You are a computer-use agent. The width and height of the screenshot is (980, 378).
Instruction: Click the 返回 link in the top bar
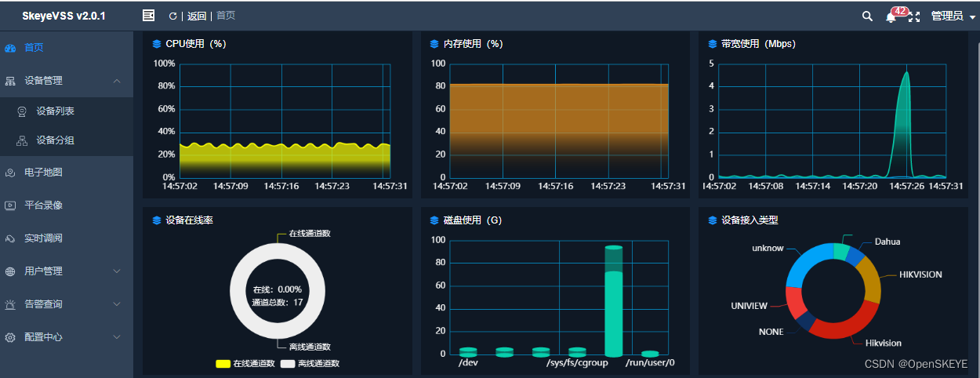coord(197,16)
